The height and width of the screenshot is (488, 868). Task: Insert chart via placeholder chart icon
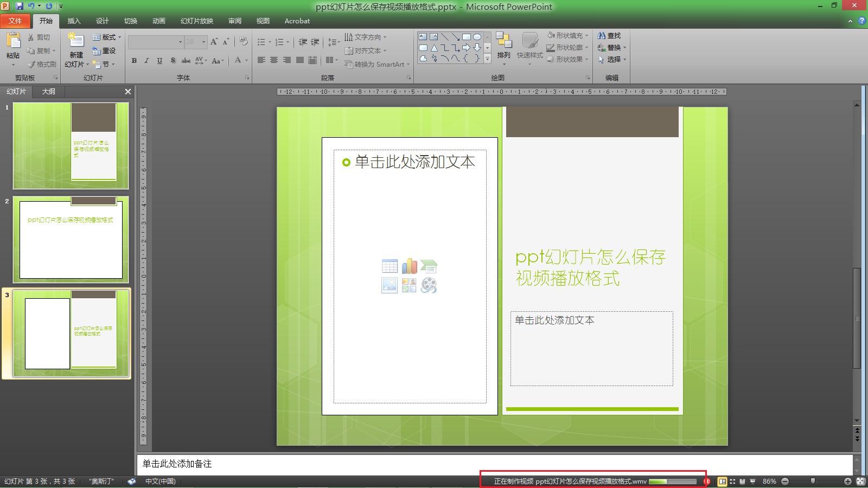(409, 266)
